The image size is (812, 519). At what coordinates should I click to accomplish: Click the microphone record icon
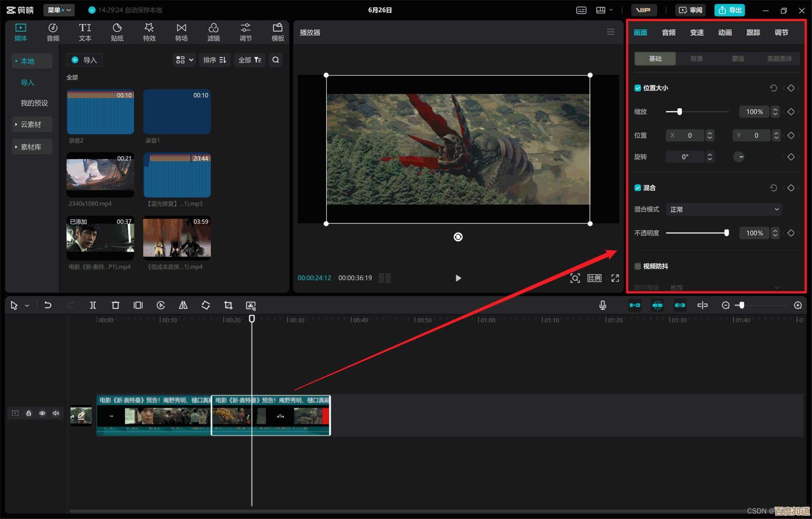[x=603, y=305]
